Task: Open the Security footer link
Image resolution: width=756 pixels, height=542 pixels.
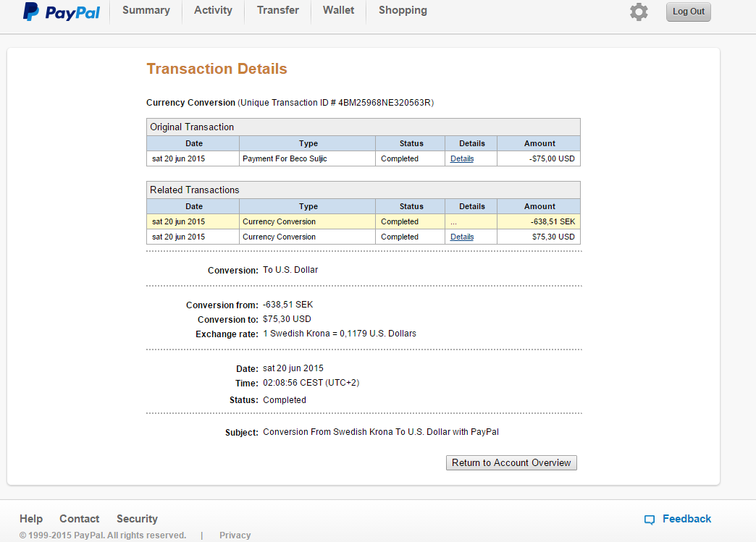Action: [x=137, y=519]
